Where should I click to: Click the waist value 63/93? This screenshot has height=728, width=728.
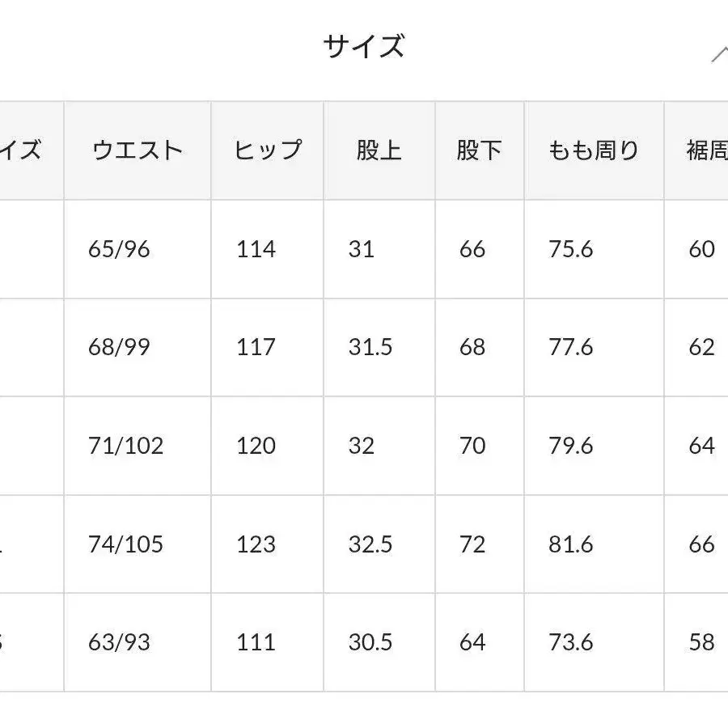pyautogui.click(x=120, y=642)
